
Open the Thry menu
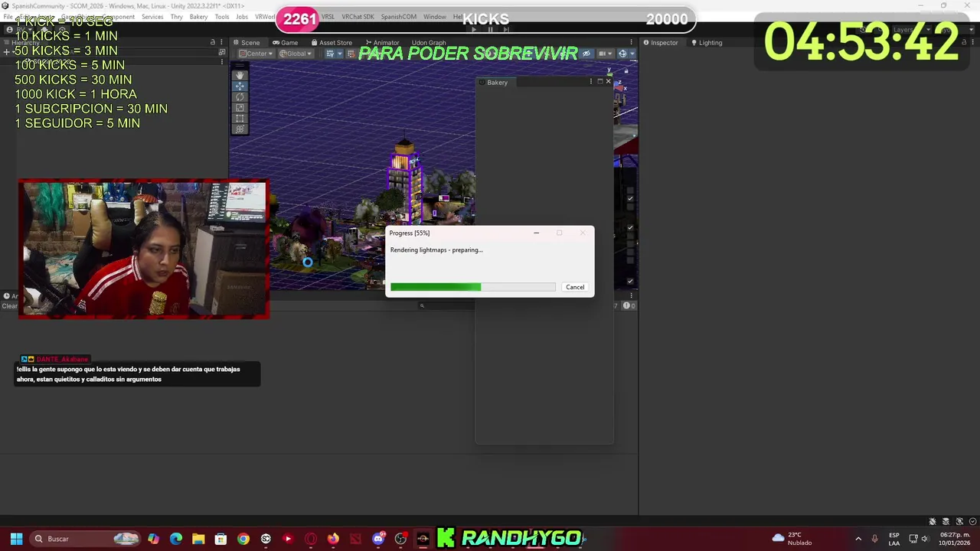[x=177, y=17]
